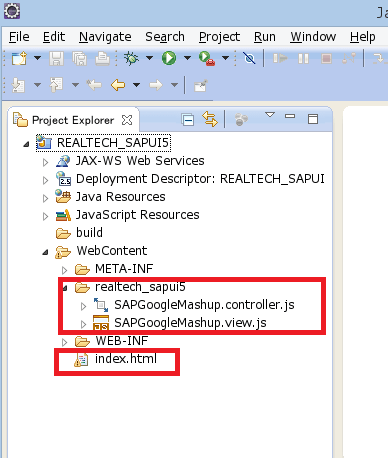
Task: Open the Navigate menu
Action: (105, 37)
